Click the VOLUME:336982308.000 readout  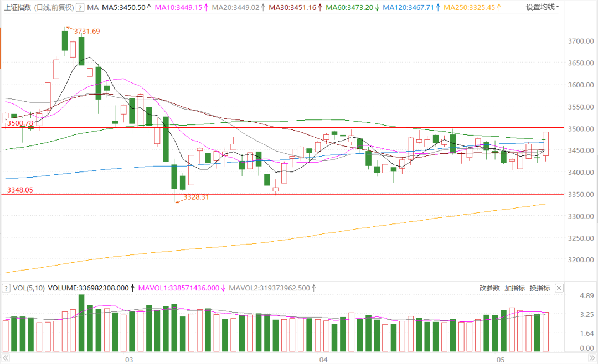pos(91,288)
